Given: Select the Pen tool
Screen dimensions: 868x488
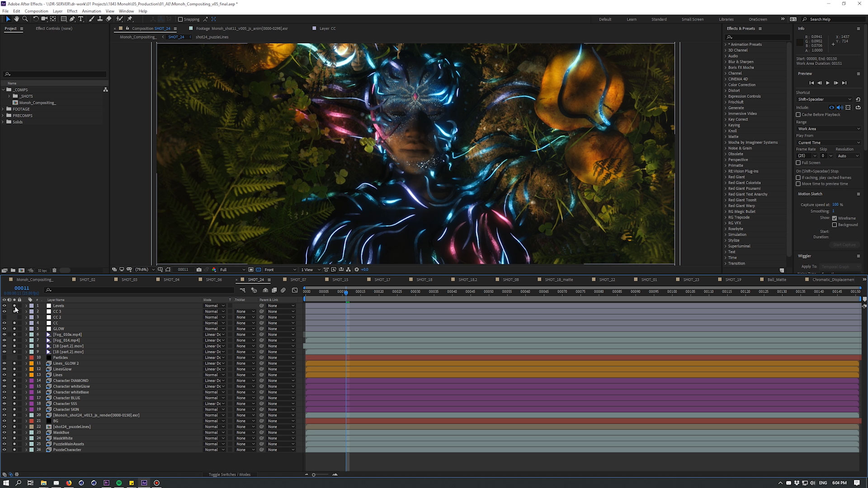Looking at the screenshot, I should 72,19.
